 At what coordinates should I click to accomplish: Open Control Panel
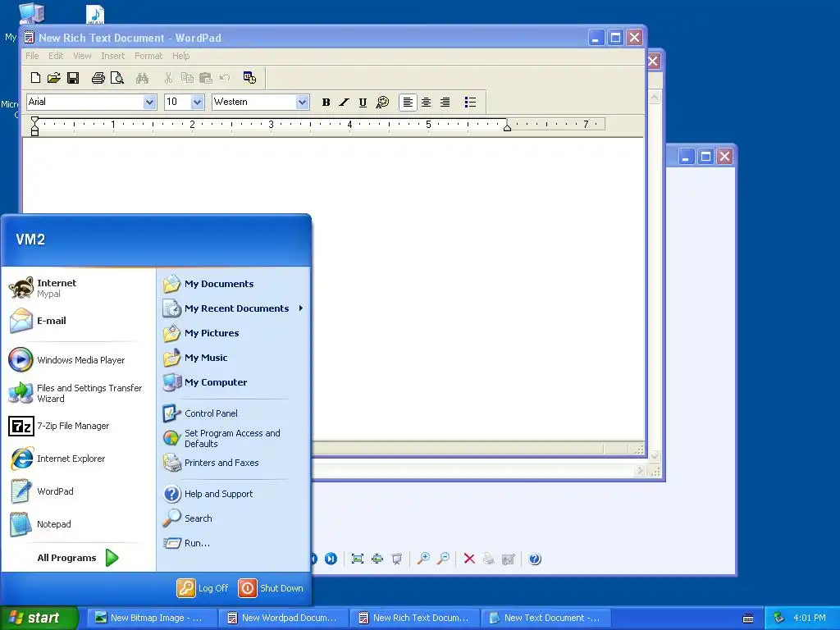coord(234,413)
